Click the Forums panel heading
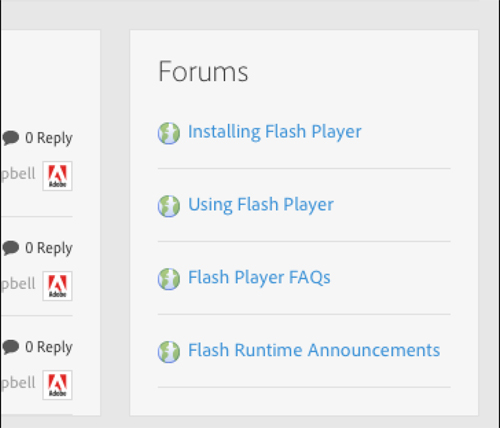Viewport: 500px width, 428px height. pos(203,71)
